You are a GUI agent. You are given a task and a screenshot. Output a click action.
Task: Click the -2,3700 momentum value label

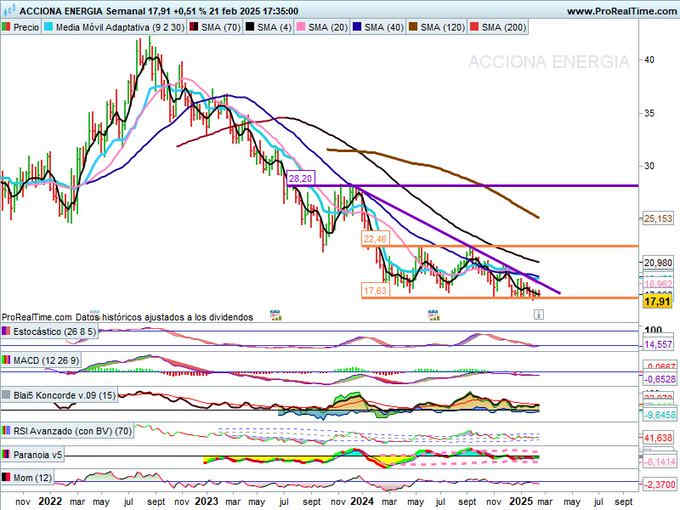pyautogui.click(x=659, y=484)
